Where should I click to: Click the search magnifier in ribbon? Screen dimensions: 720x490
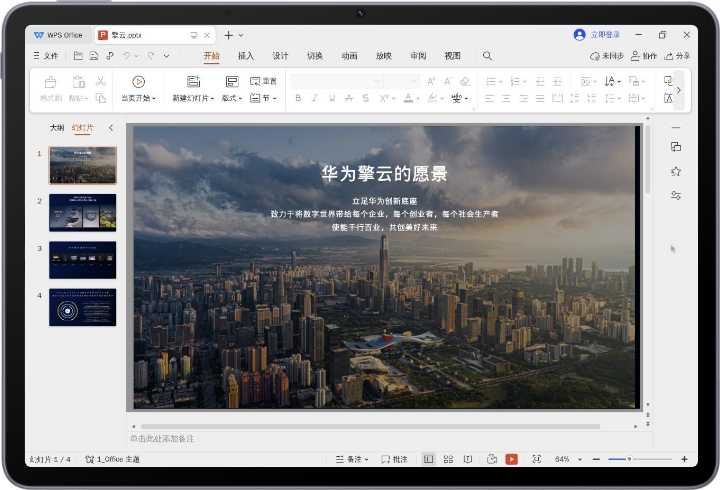click(487, 56)
